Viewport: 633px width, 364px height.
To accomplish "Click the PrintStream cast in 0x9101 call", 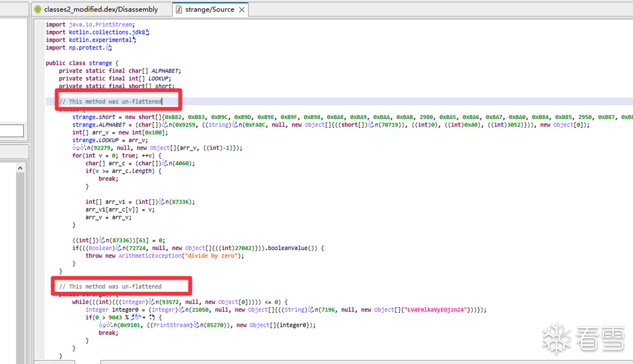I will (171, 325).
